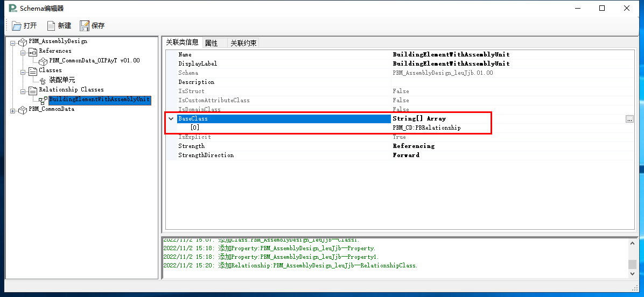Viewport: 644px width, 297px height.
Task: Collapse the Classes tree node
Action: (23, 71)
